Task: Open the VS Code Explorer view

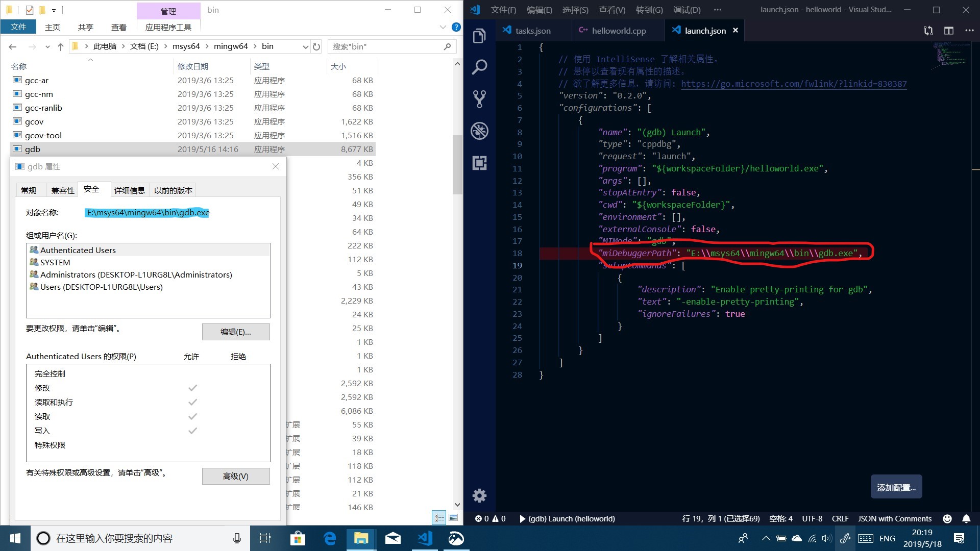Action: tap(479, 36)
